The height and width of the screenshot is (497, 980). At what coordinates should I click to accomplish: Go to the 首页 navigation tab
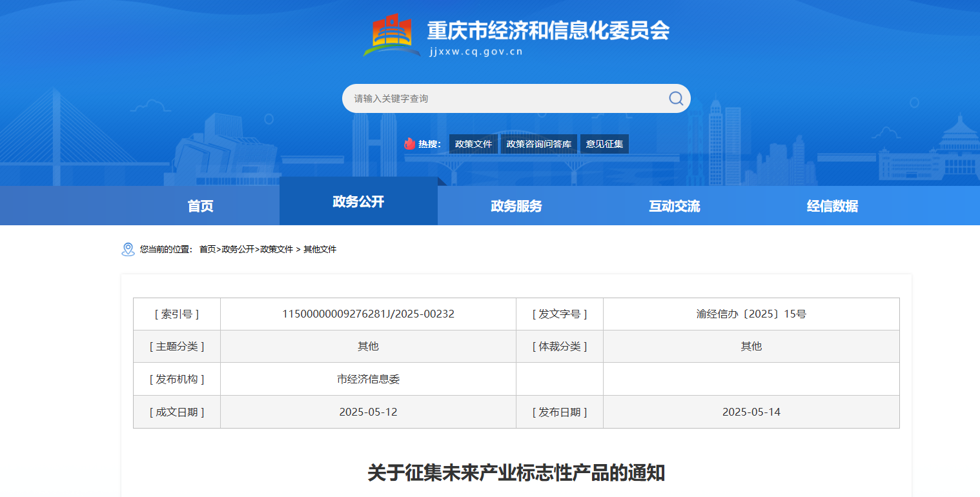tap(200, 206)
